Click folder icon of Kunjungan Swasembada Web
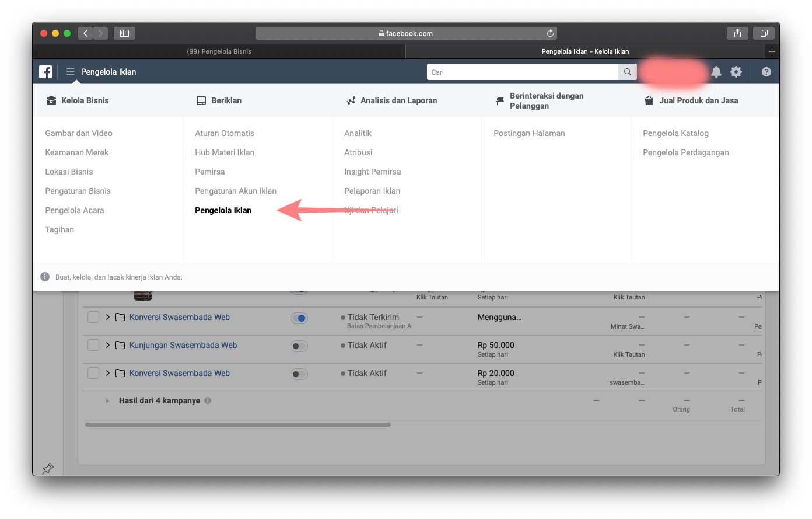812x519 pixels. point(120,345)
